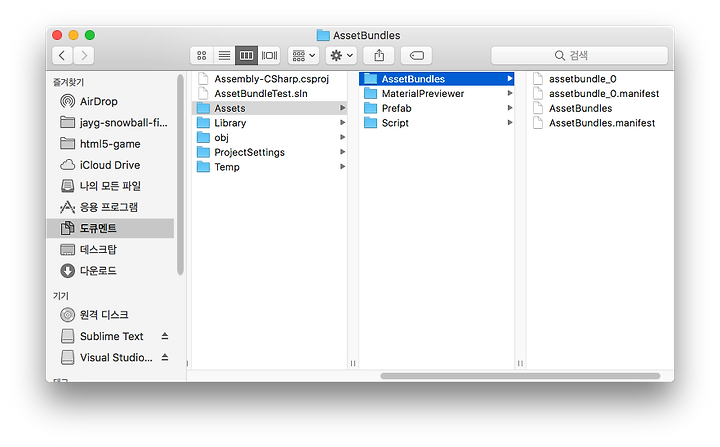Expand arrow beside Assets folder
720x447 pixels.
tap(343, 108)
